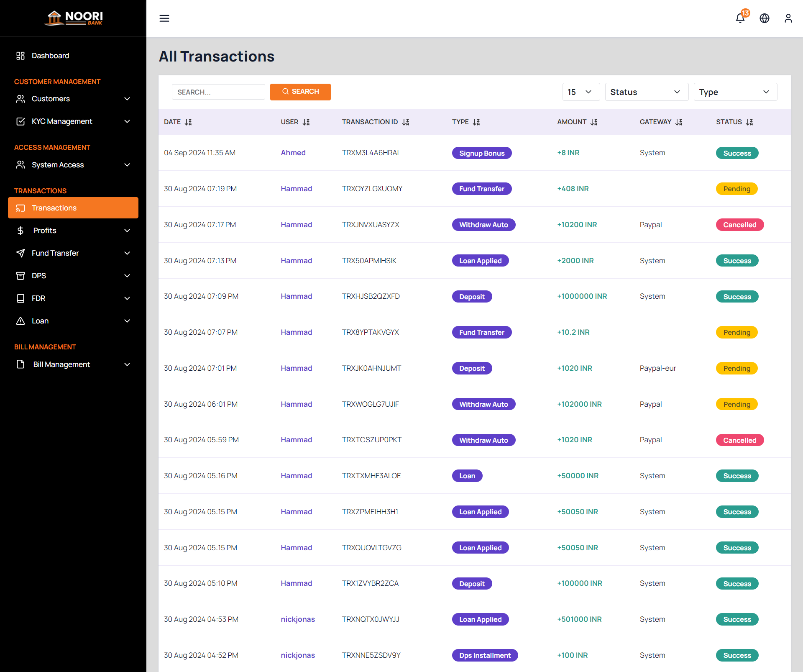Click Cancelled badge for TRXJNVXUASYZX
This screenshot has width=803, height=672.
point(740,225)
